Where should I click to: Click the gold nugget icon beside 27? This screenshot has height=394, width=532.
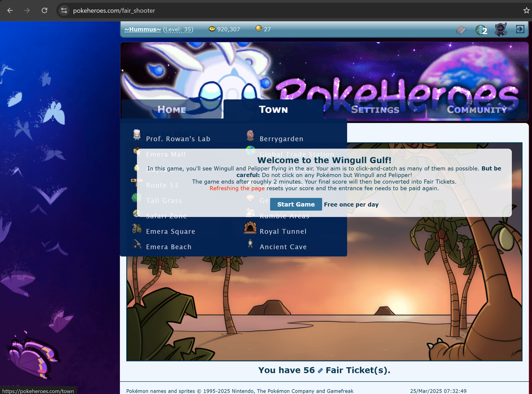pos(258,28)
